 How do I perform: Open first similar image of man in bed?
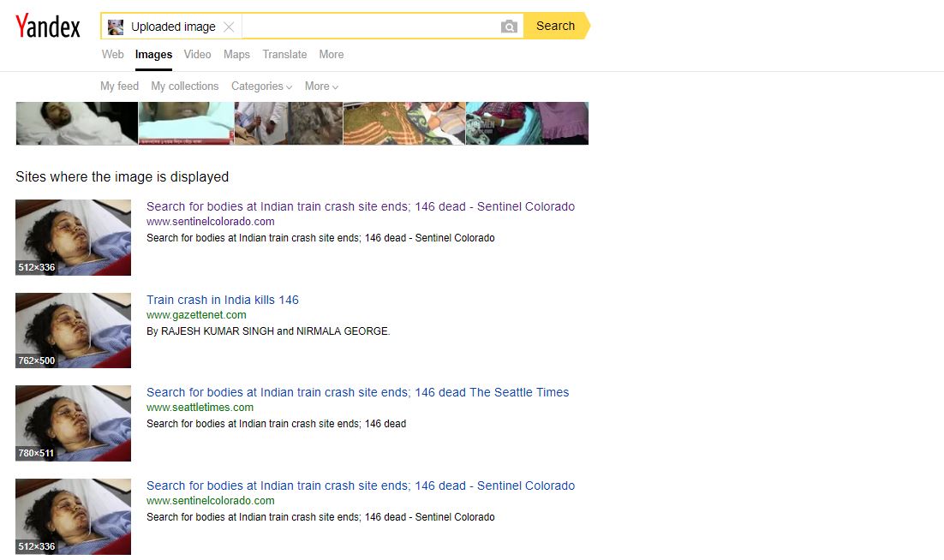coord(76,123)
